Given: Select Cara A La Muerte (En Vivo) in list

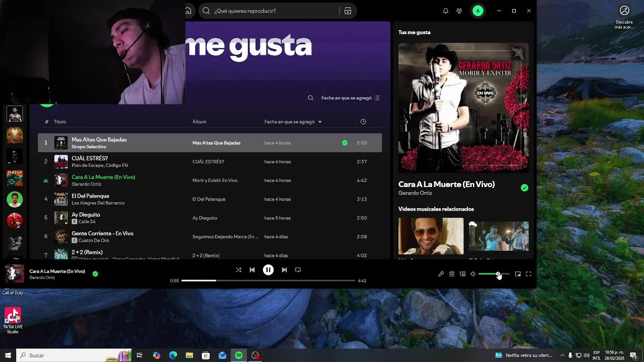Looking at the screenshot, I should coord(103,177).
